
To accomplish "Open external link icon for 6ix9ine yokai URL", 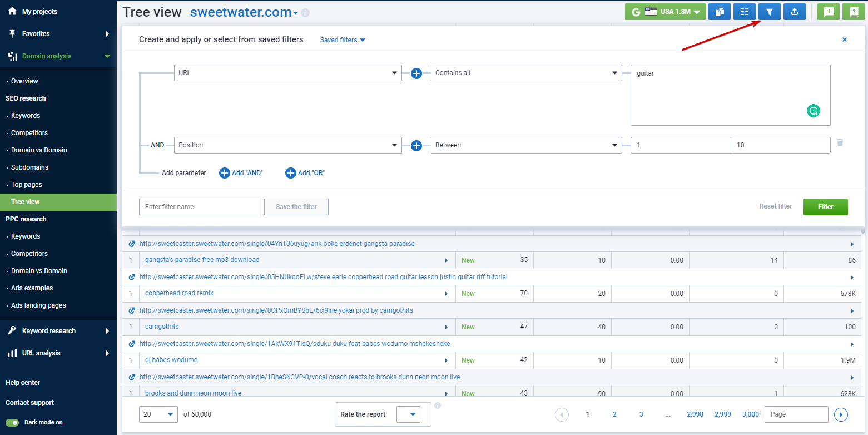I will pos(132,310).
